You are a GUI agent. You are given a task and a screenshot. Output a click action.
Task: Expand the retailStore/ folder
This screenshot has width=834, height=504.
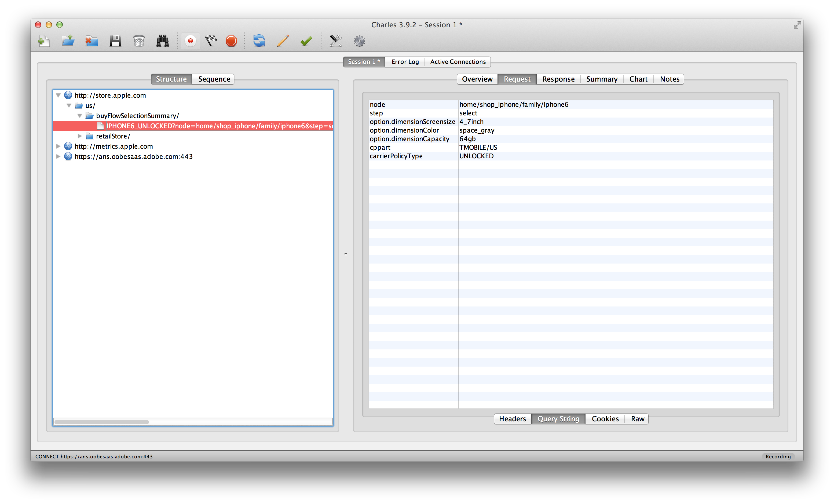(80, 136)
